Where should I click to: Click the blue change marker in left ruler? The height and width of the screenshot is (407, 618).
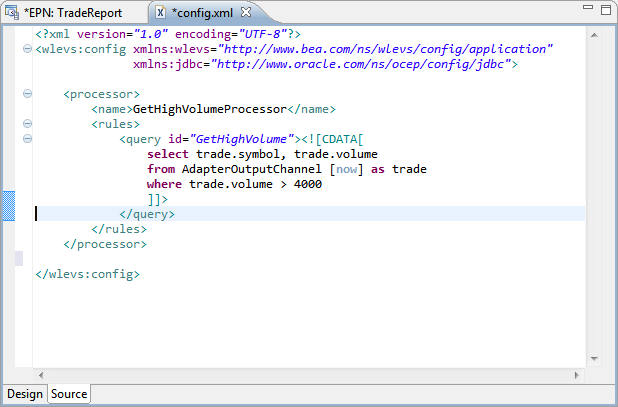tap(9, 206)
